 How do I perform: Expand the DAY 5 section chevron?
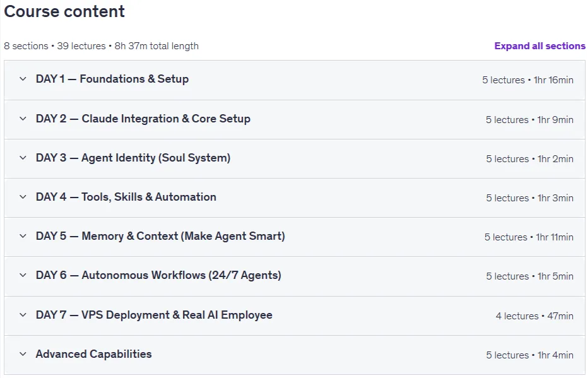[x=23, y=236]
